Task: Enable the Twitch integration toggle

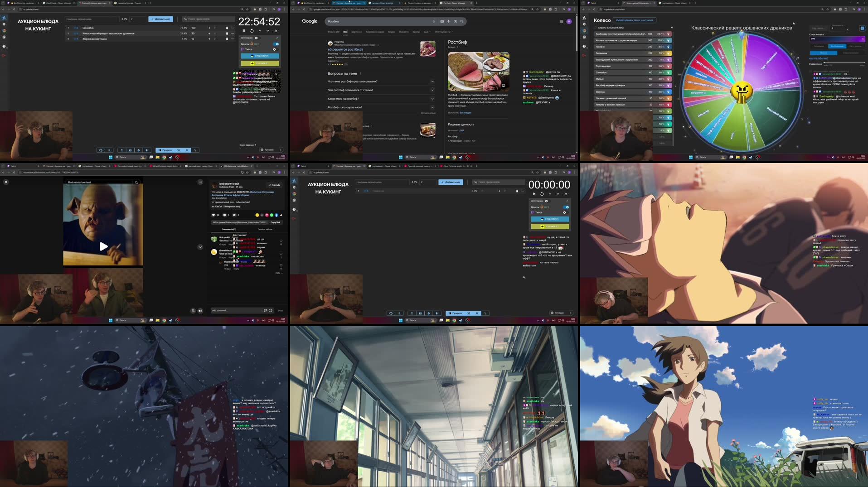Action: pyautogui.click(x=275, y=49)
